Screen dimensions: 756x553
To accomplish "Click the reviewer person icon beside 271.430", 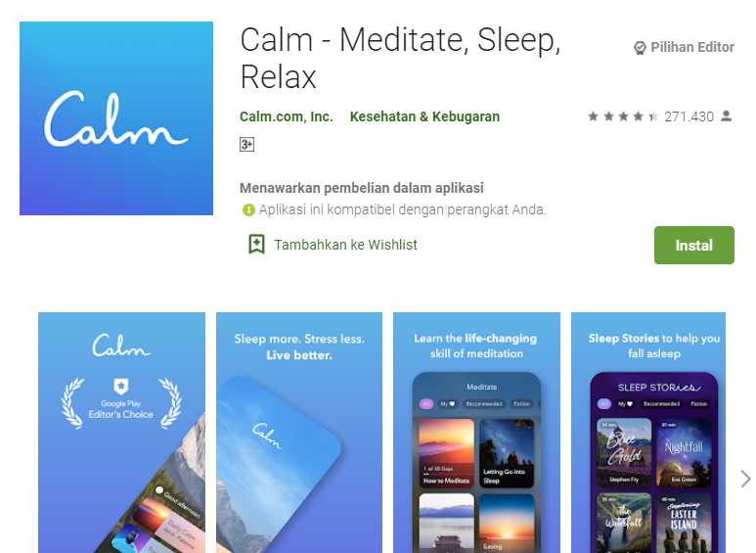I will pyautogui.click(x=726, y=115).
